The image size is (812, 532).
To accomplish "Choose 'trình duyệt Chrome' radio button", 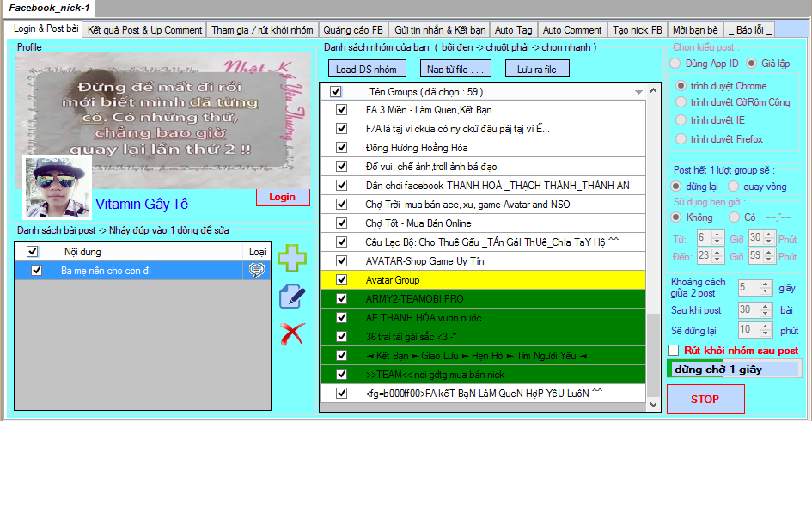I will pyautogui.click(x=681, y=86).
